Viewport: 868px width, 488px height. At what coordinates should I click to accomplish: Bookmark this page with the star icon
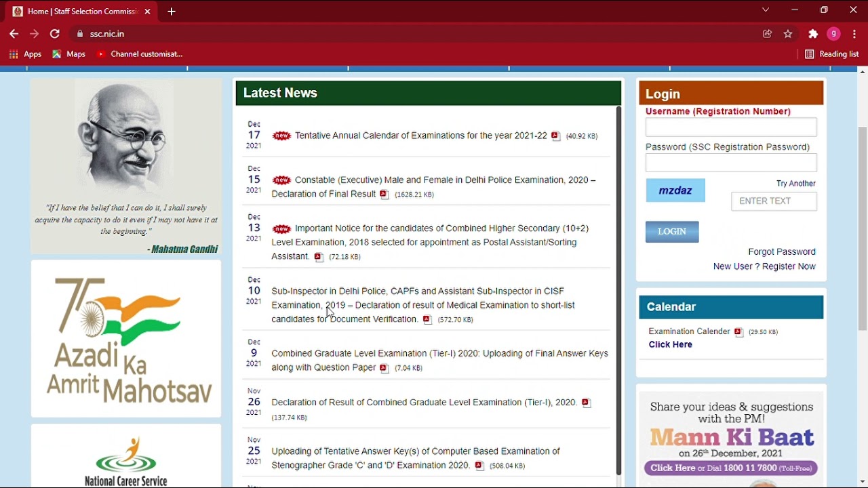(788, 34)
